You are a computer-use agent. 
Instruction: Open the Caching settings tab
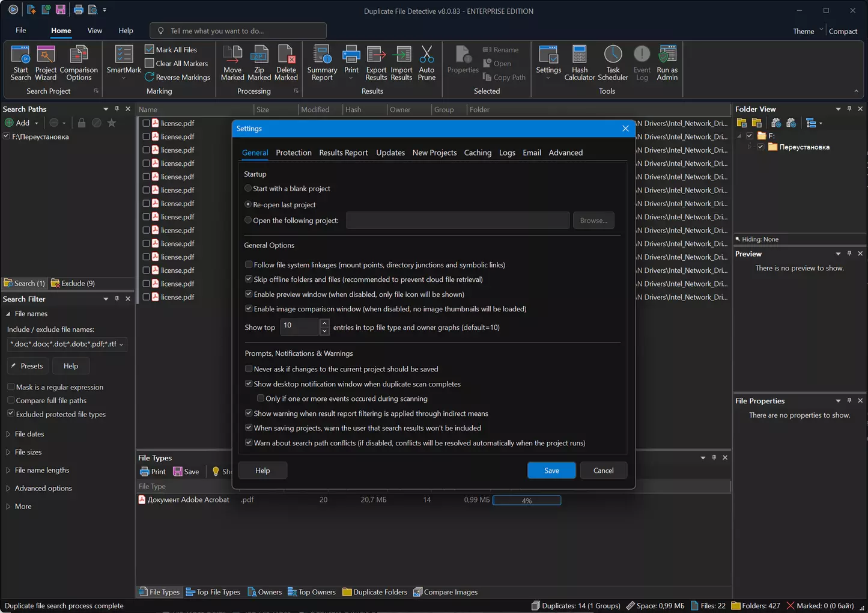point(478,153)
